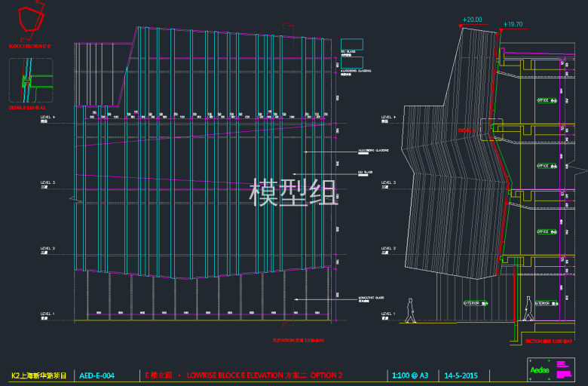
Task: Select the LEVEL 4 label beside the section
Action: coord(388,119)
